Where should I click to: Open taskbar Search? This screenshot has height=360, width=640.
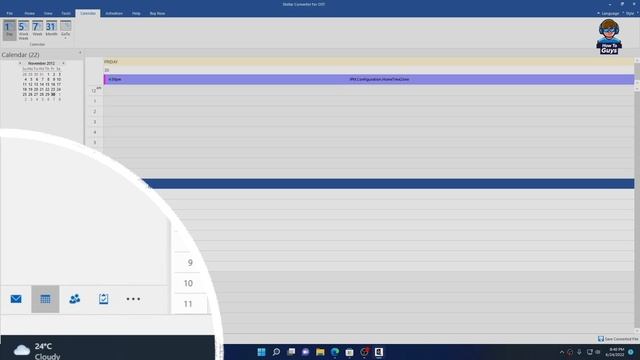coord(276,352)
